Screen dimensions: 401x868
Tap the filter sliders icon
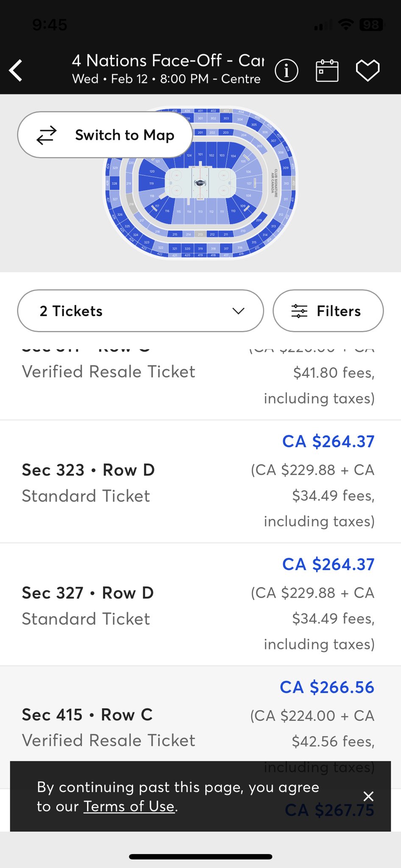(x=299, y=311)
